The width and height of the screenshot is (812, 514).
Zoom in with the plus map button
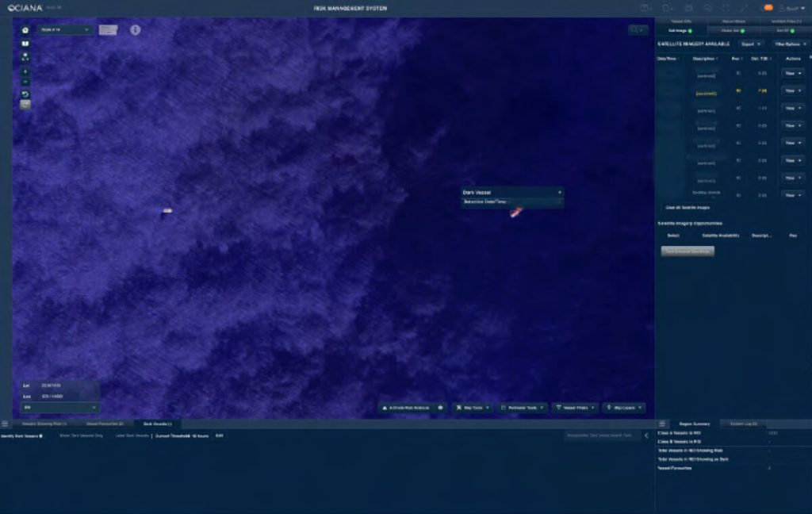coord(25,71)
